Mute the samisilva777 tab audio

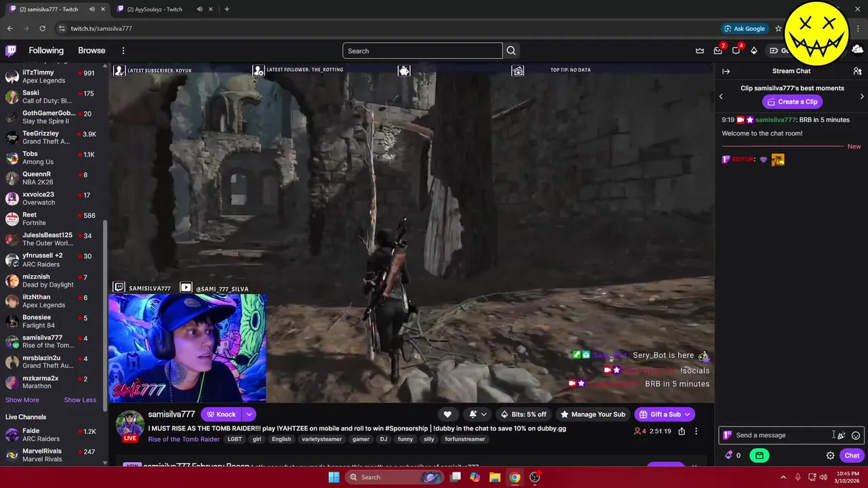(x=92, y=9)
